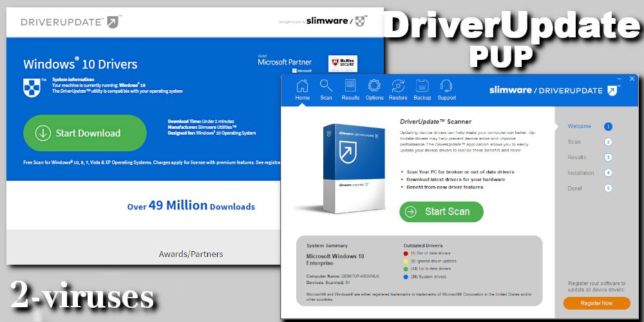Screen dimensions: 644x322
Task: Click step number 3 circle
Action: pos(609,157)
